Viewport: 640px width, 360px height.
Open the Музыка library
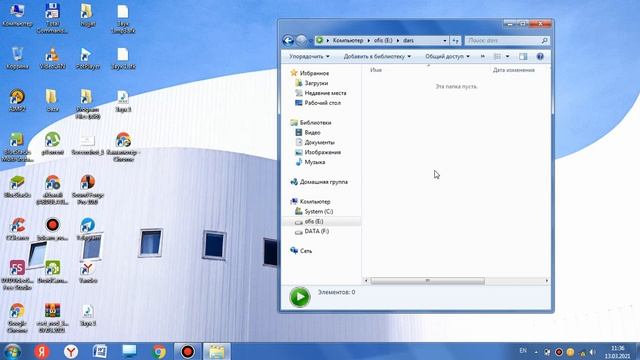click(315, 162)
